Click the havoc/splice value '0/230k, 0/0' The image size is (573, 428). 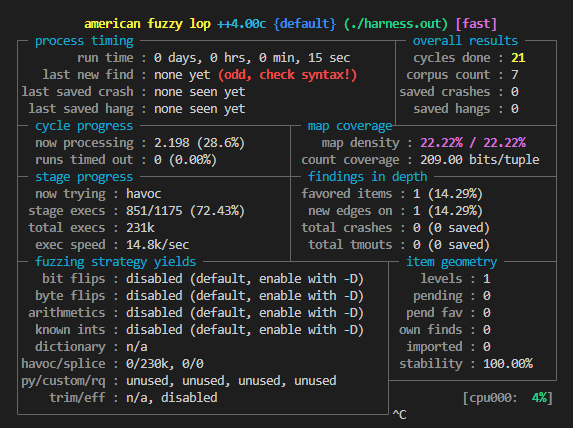pos(165,364)
